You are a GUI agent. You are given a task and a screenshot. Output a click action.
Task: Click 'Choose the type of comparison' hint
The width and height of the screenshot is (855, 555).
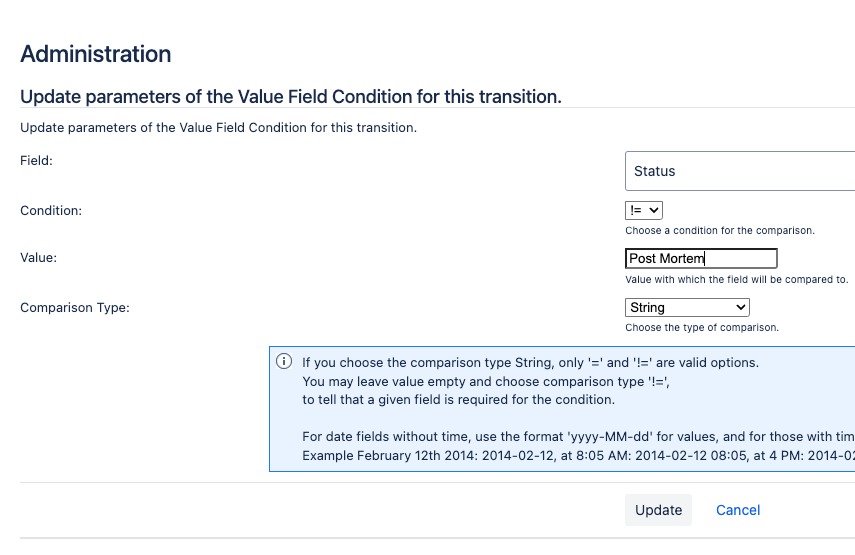coord(702,328)
